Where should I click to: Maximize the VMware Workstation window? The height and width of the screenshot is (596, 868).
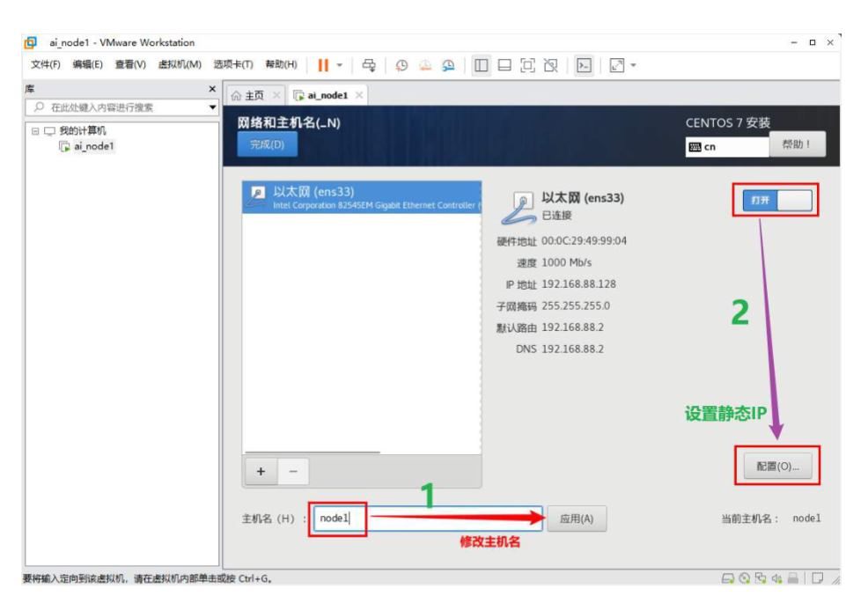point(812,42)
